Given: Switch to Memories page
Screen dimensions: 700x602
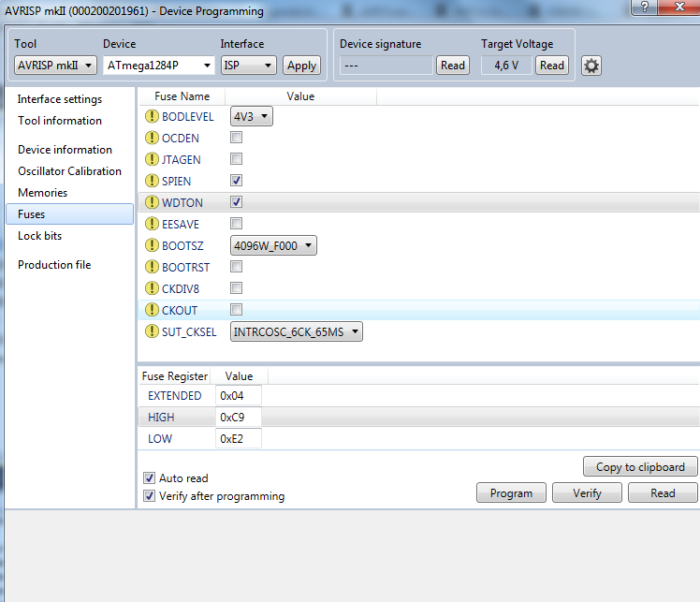Looking at the screenshot, I should point(42,193).
